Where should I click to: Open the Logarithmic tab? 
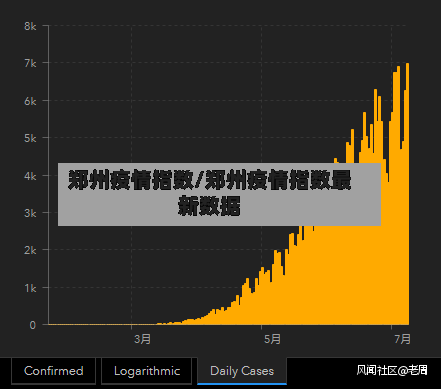click(147, 371)
